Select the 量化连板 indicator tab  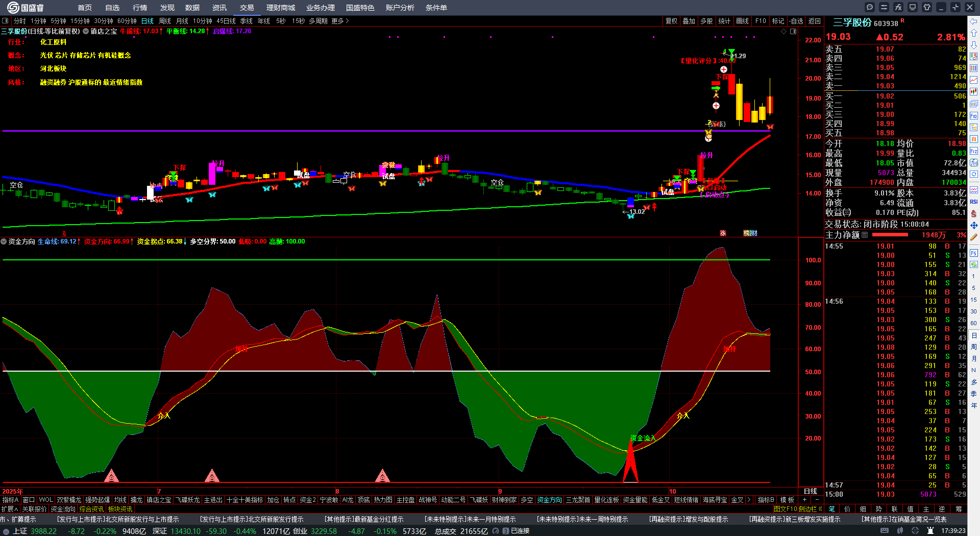pyautogui.click(x=606, y=500)
